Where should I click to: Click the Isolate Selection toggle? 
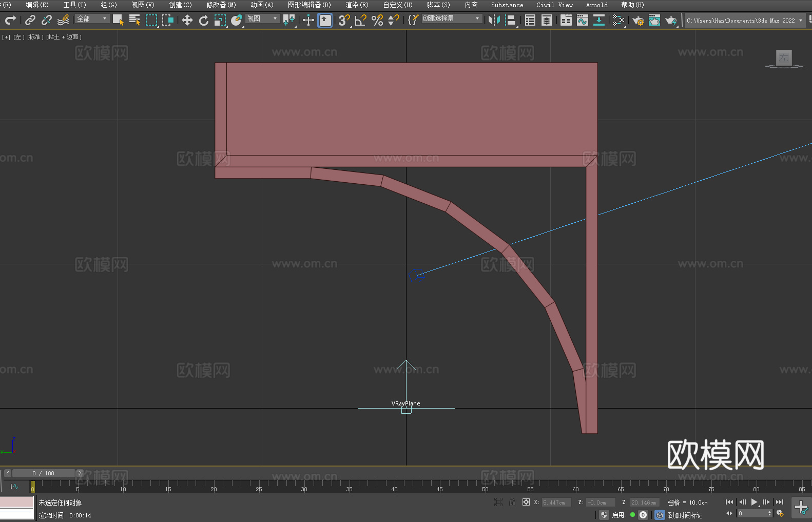click(498, 502)
